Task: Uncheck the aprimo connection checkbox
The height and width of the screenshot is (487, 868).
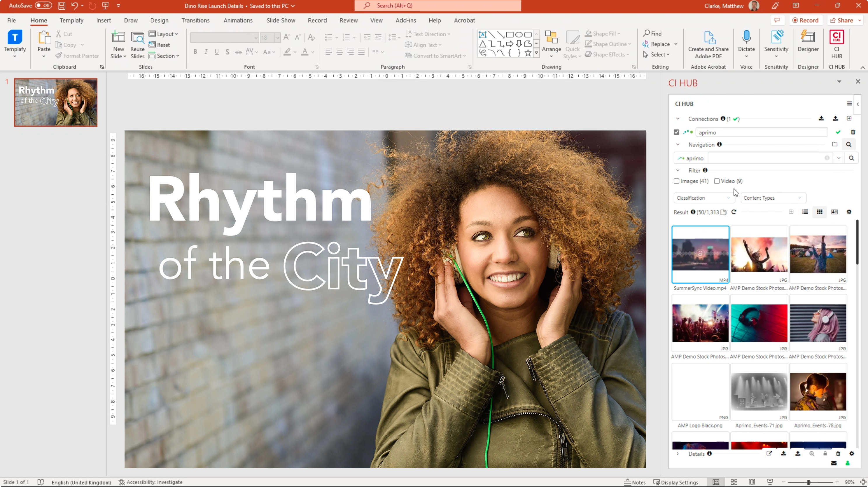Action: [676, 132]
